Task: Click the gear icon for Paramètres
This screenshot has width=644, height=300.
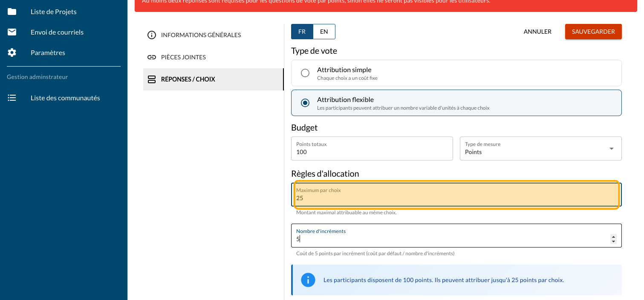Action: point(12,52)
